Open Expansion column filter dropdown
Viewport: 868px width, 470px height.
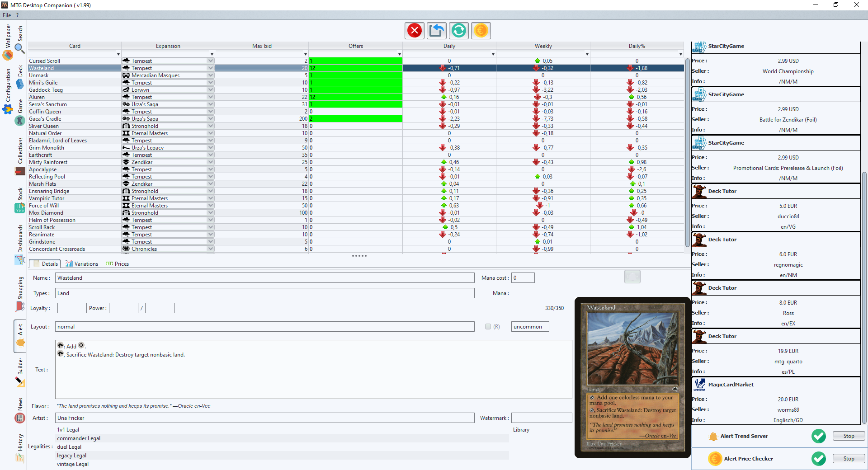[212, 54]
